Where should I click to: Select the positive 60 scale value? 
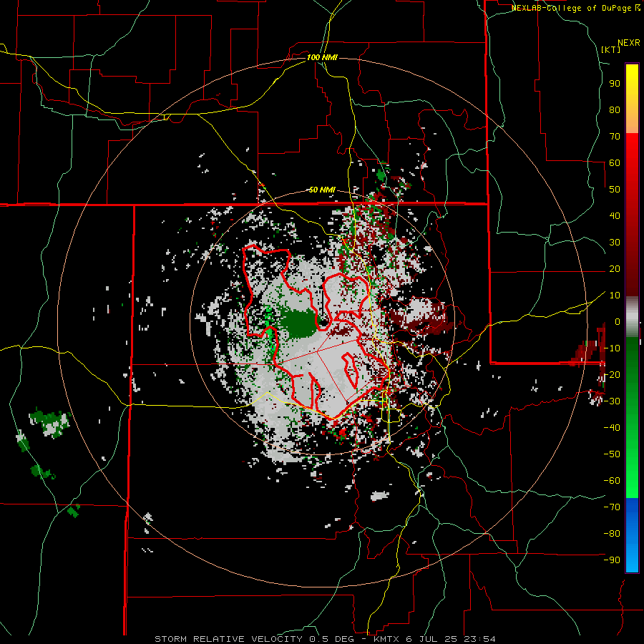(x=615, y=162)
